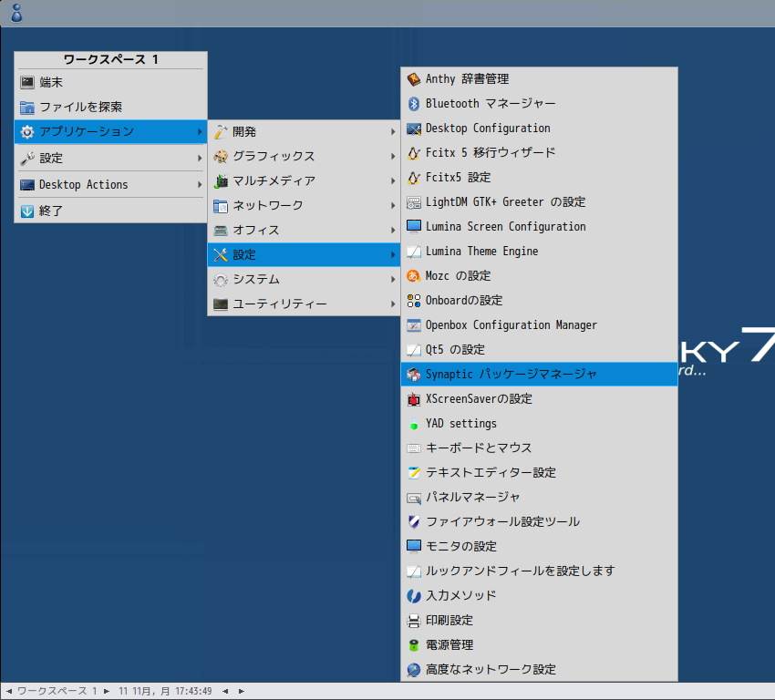Click the モニタの設定 monitor icon

(x=414, y=546)
